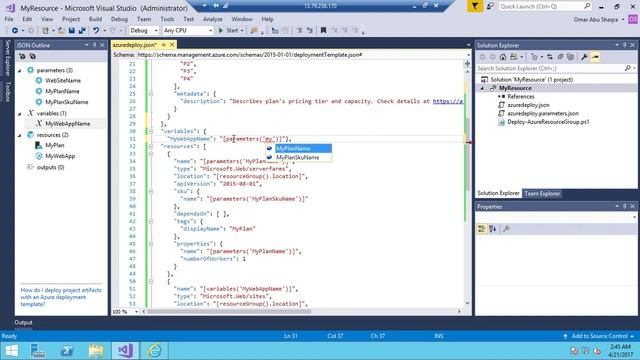Collapse the variables node in JSON Outline

coord(20,114)
